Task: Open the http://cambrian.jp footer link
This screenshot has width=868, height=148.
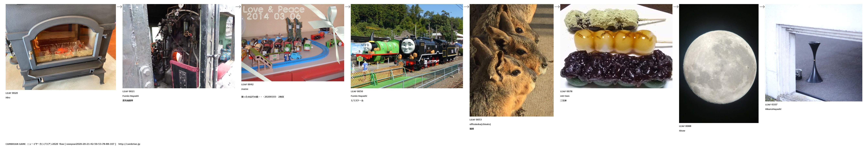Action: [x=129, y=144]
